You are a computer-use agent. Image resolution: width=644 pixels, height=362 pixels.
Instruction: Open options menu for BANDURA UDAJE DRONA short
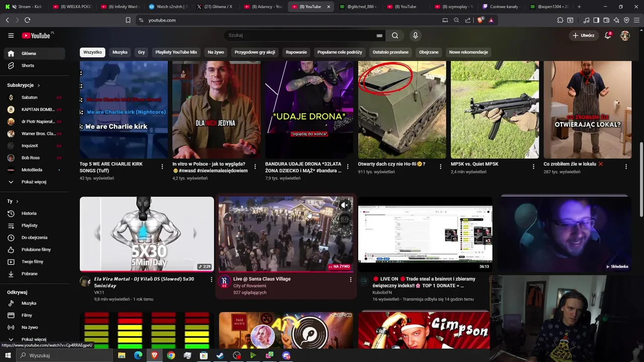tap(348, 166)
